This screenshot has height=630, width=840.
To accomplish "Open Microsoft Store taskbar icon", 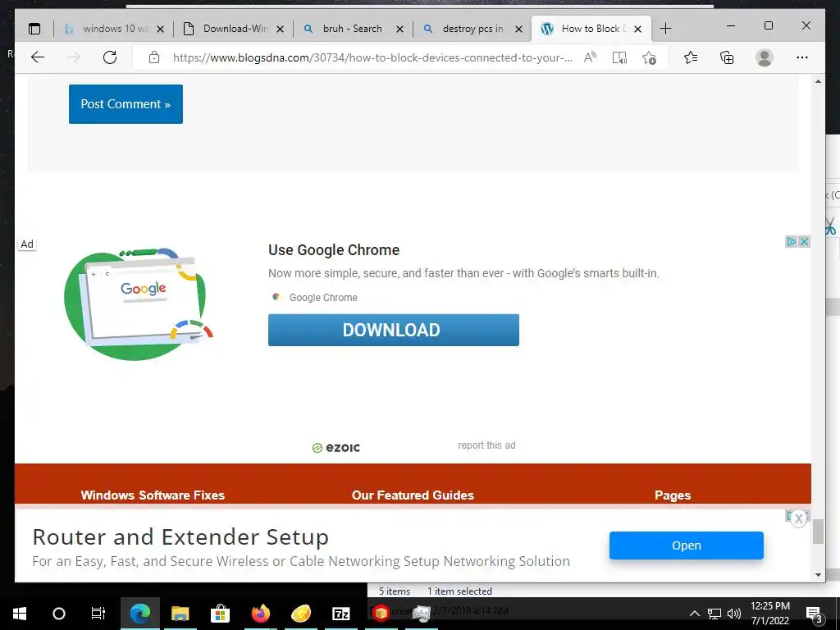I will pos(220,614).
